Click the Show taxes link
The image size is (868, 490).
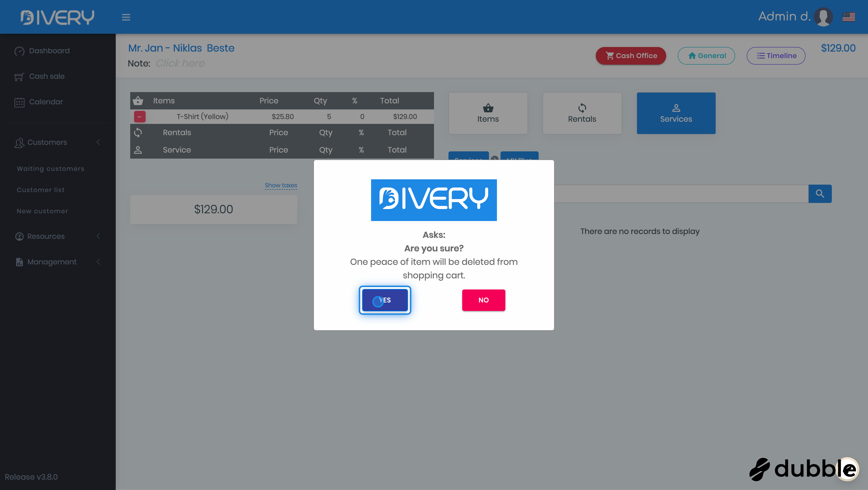[281, 185]
